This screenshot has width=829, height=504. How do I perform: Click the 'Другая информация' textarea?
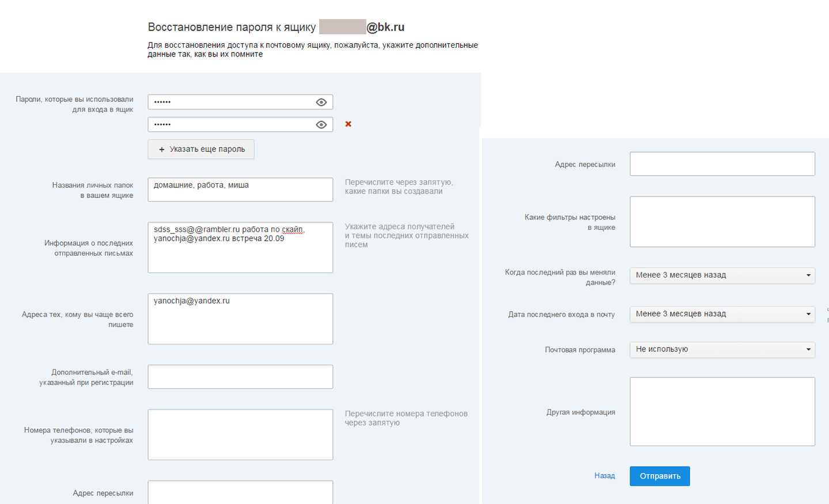coord(722,411)
